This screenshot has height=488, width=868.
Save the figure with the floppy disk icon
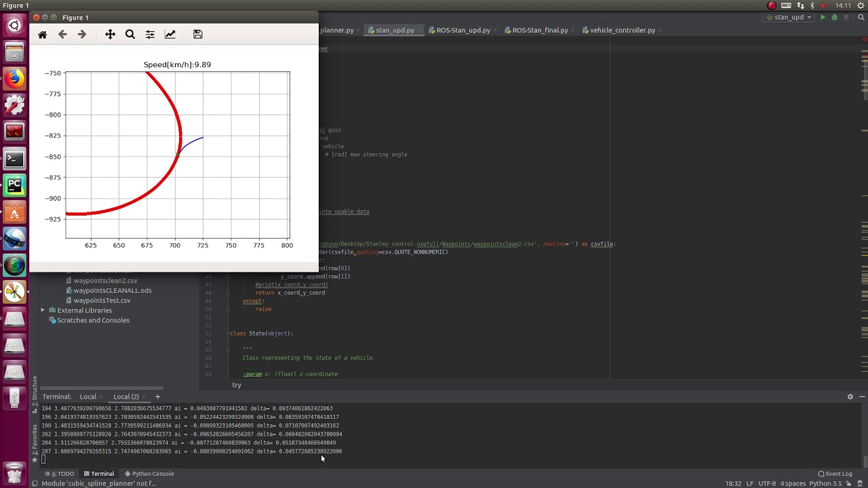[198, 35]
